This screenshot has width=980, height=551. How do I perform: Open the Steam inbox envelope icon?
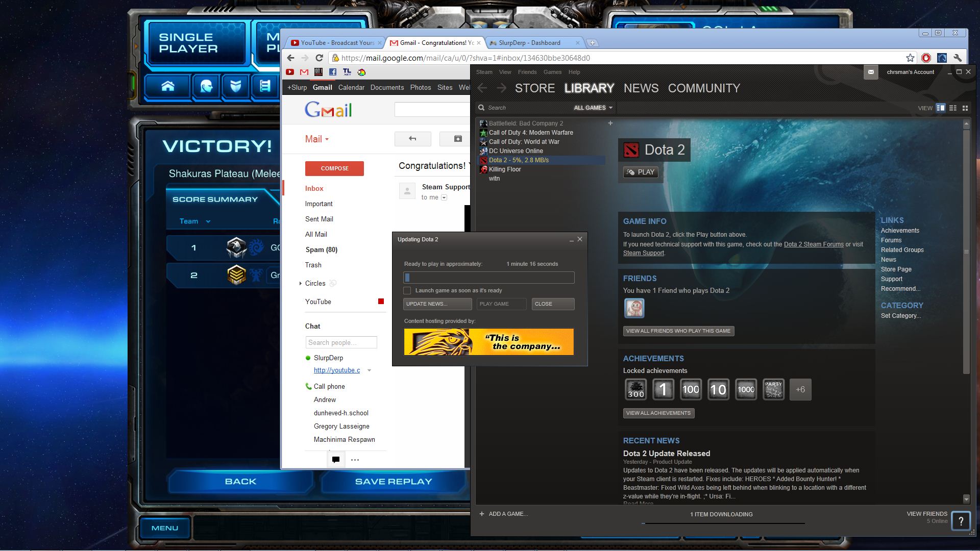tap(871, 72)
